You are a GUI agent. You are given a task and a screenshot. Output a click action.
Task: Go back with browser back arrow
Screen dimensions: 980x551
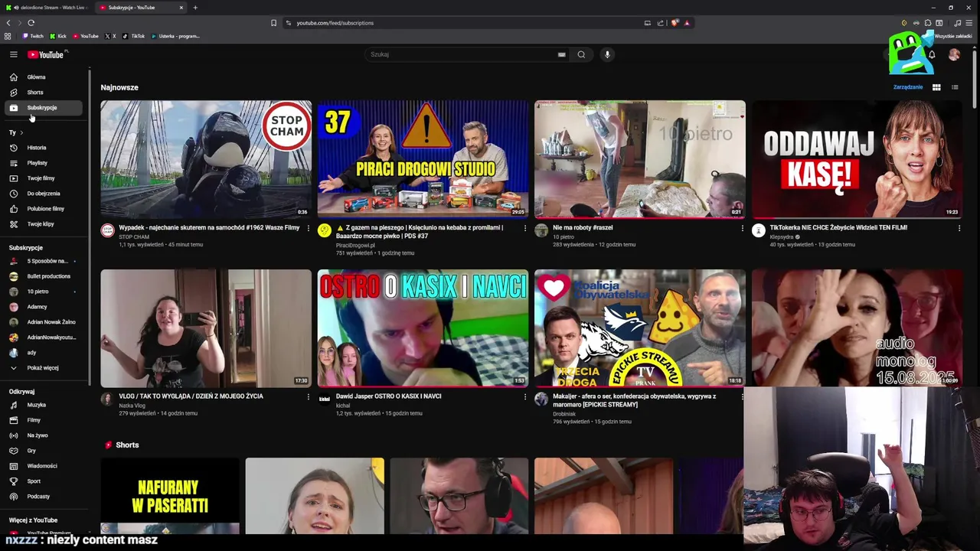[8, 23]
